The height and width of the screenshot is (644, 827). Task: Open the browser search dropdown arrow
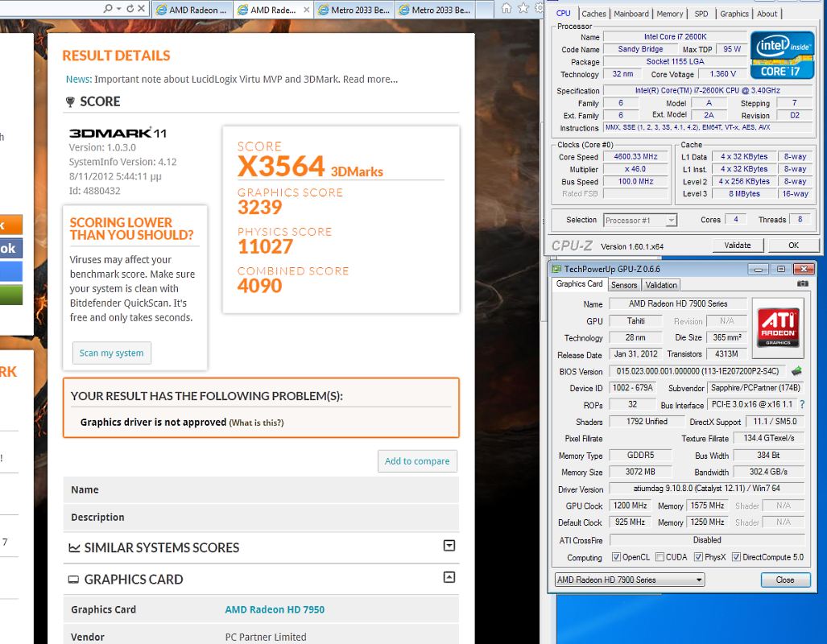pyautogui.click(x=118, y=8)
